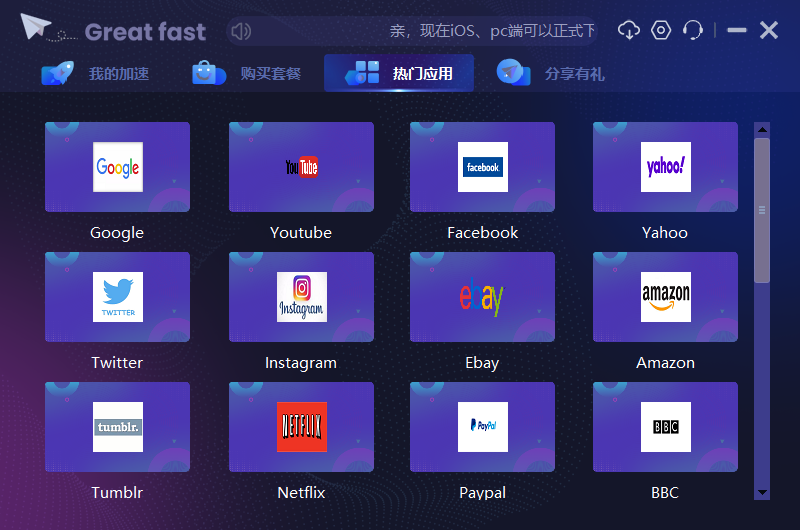Click the cloud download icon
The height and width of the screenshot is (530, 800).
coord(629,31)
